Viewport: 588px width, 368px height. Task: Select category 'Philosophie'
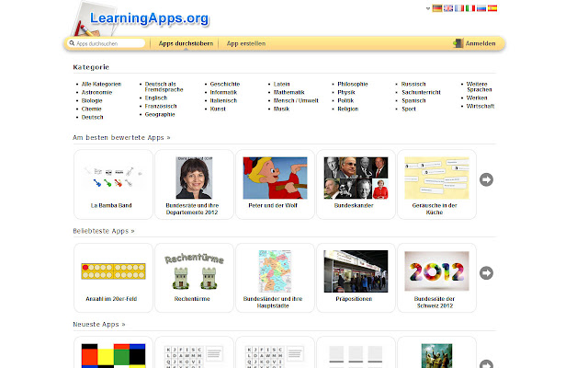click(353, 84)
